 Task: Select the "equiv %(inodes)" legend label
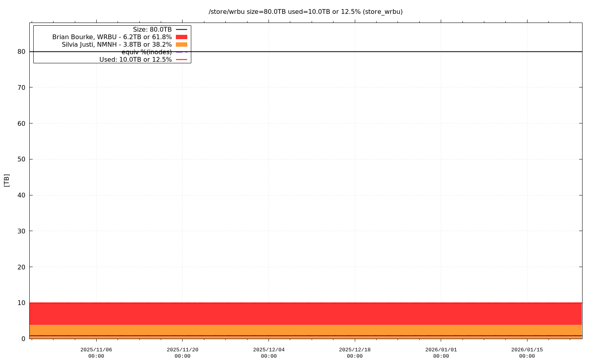tap(147, 52)
